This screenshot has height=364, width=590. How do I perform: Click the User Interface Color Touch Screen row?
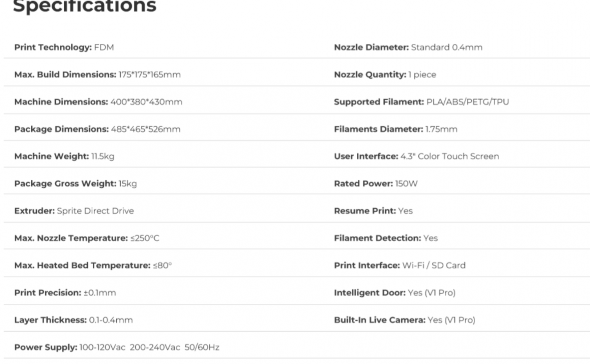point(416,156)
